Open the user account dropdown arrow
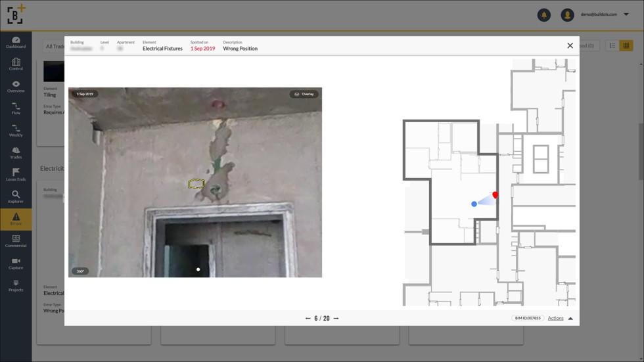 pyautogui.click(x=626, y=14)
